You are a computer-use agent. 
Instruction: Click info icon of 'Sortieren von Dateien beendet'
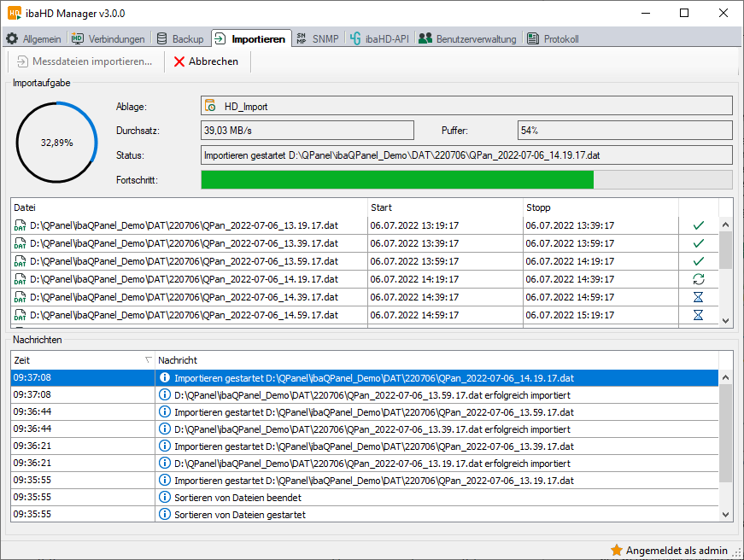(166, 497)
